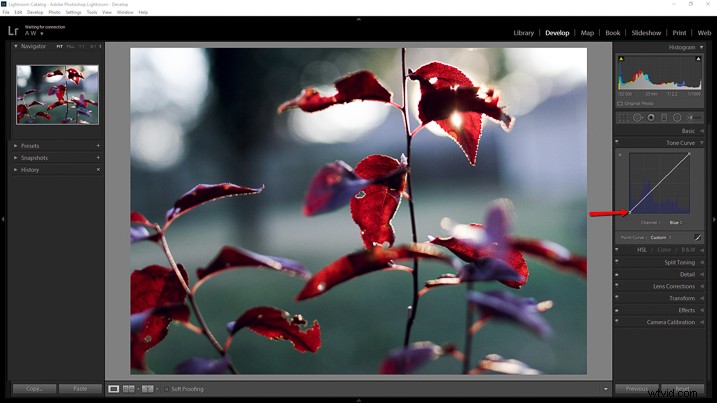
Task: Switch to Before/After side-by-side view
Action: pos(128,389)
